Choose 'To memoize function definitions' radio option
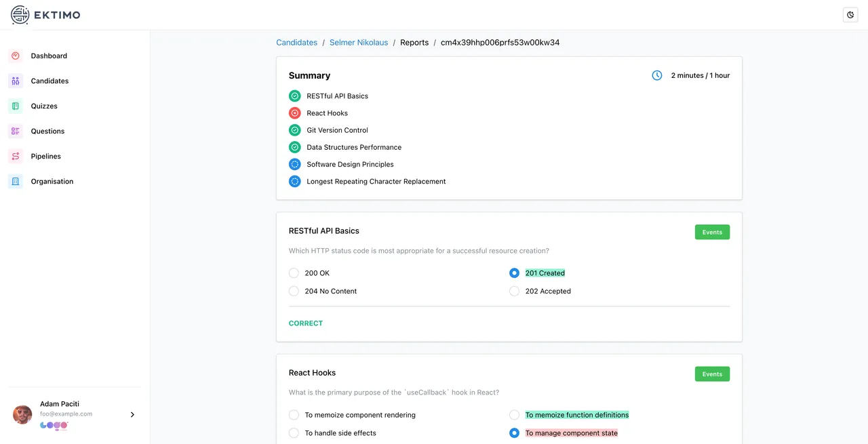 point(514,415)
